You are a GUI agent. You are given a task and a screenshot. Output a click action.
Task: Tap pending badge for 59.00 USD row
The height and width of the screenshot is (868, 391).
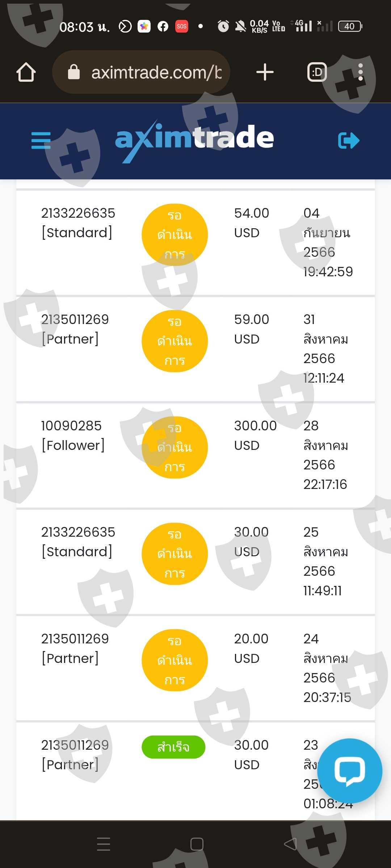[x=175, y=341]
